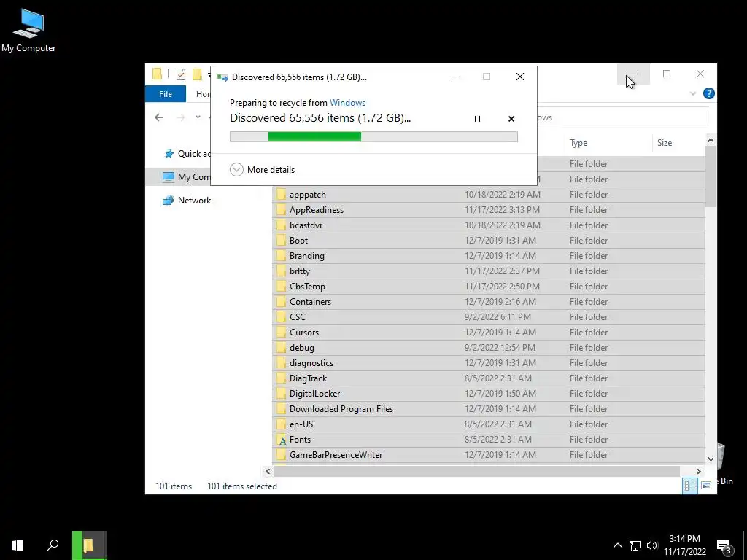Click the forward navigation arrow
The width and height of the screenshot is (747, 560).
(181, 117)
